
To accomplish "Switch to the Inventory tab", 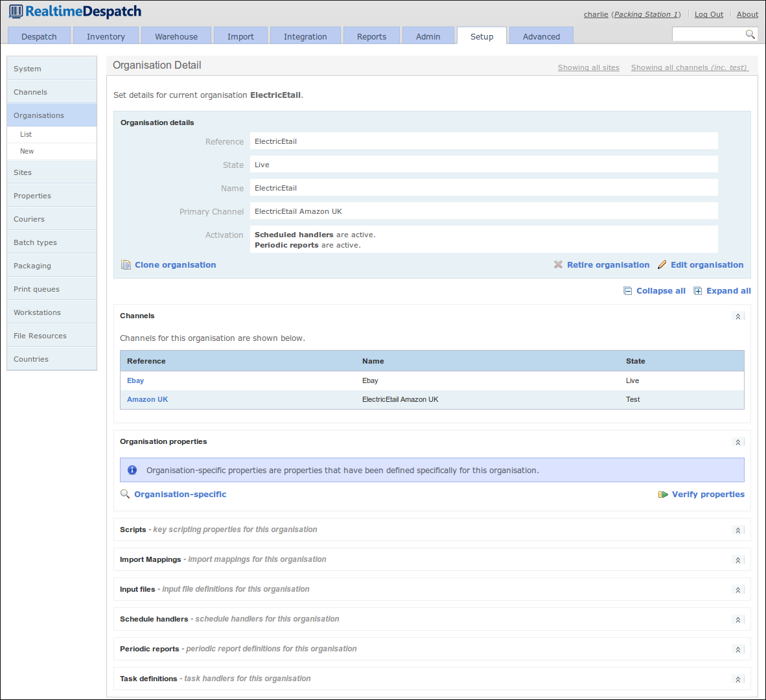I will [x=106, y=36].
